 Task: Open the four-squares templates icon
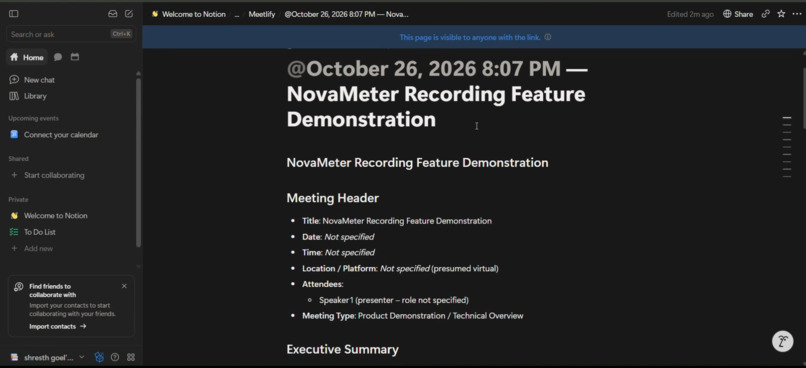[131, 357]
